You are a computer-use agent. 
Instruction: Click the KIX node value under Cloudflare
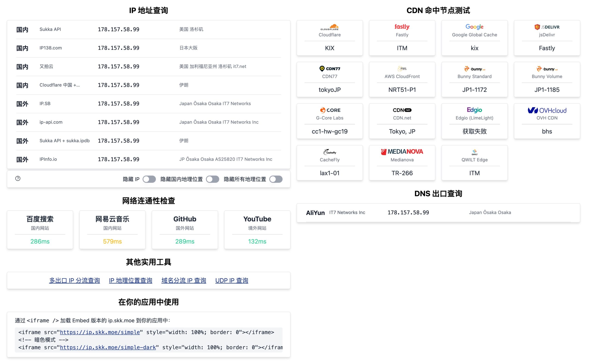click(329, 48)
